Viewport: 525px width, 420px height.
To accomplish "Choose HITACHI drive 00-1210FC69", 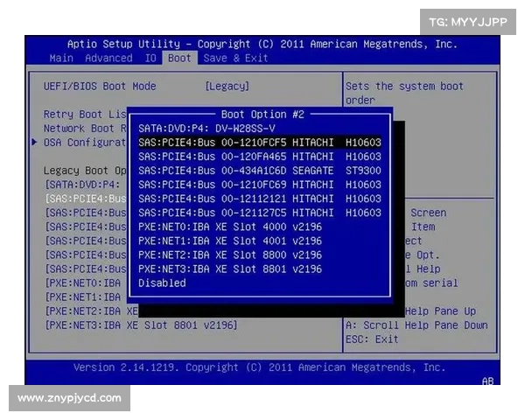I will (260, 185).
